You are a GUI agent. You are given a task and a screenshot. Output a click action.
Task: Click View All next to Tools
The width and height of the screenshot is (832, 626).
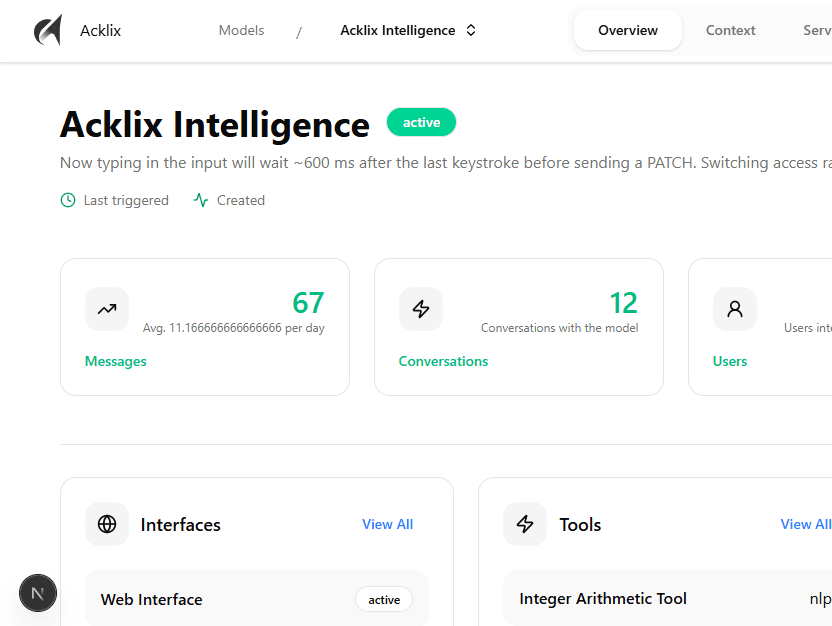(x=806, y=524)
